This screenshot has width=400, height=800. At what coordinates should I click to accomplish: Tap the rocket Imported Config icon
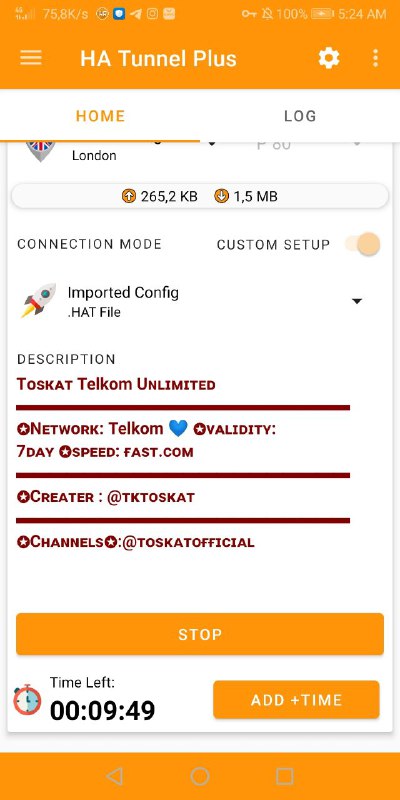[x=38, y=301]
